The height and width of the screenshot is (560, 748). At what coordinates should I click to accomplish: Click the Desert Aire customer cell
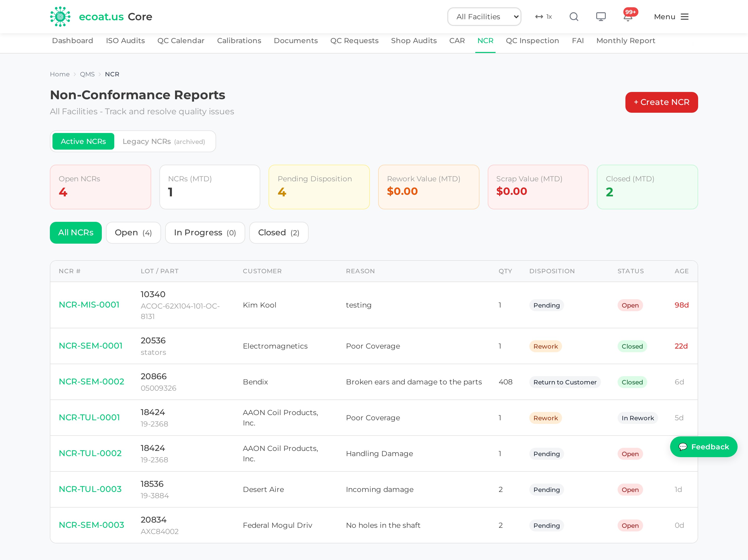(x=263, y=489)
